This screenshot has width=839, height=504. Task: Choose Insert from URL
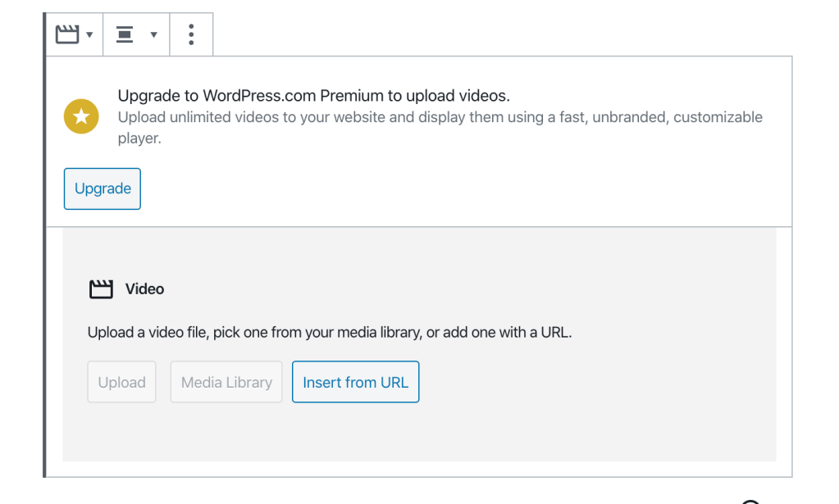(x=355, y=382)
